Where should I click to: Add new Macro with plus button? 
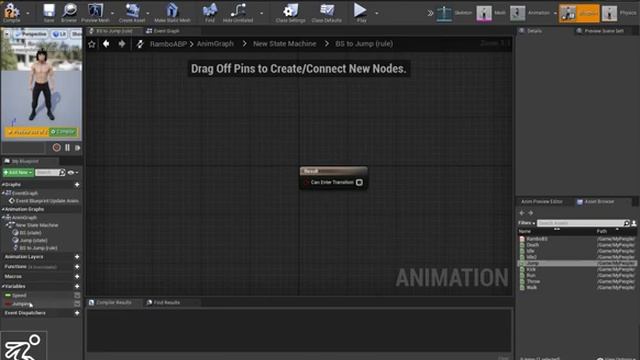coord(77,276)
